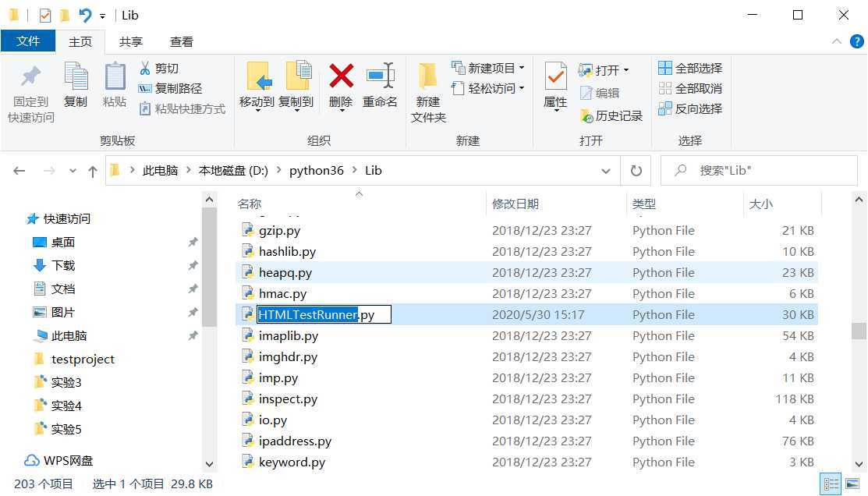Open the 文件 (File) menu
Viewport: 868px width, 496px height.
tap(28, 41)
